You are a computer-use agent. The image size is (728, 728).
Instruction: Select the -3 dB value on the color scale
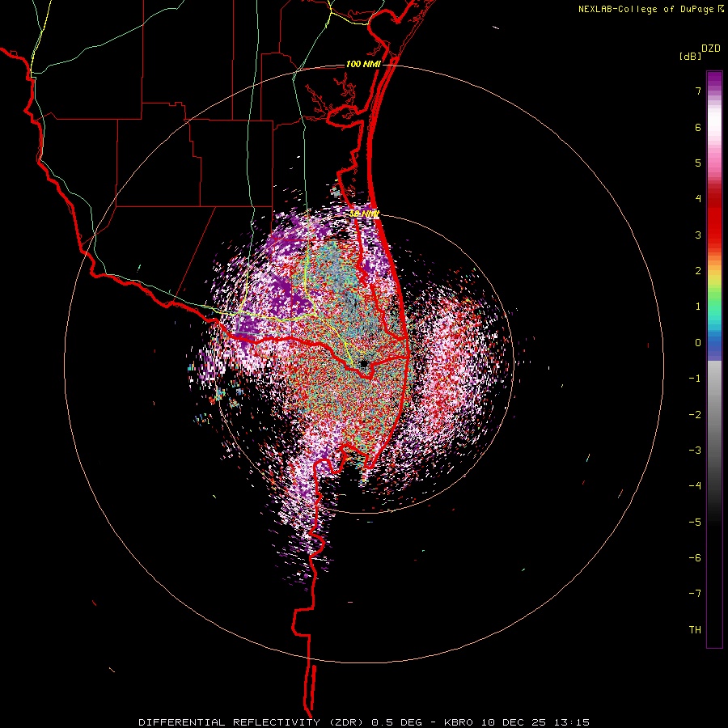(x=695, y=451)
